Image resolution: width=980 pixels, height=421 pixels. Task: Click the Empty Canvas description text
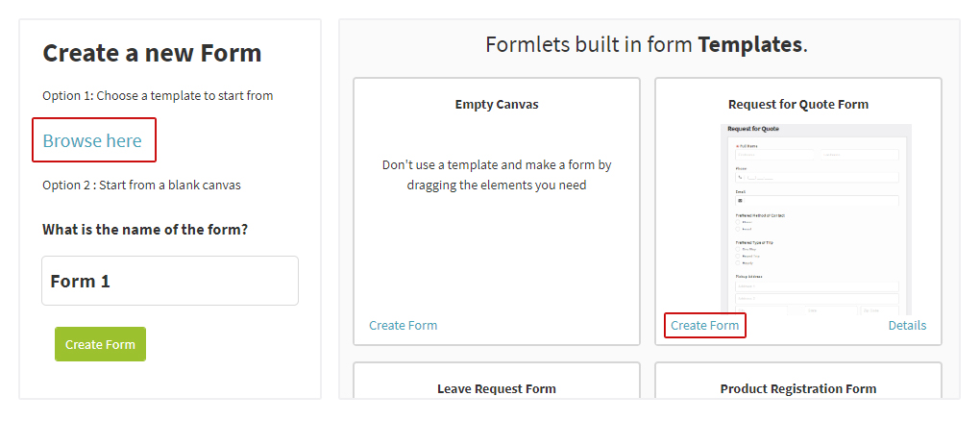[x=497, y=175]
